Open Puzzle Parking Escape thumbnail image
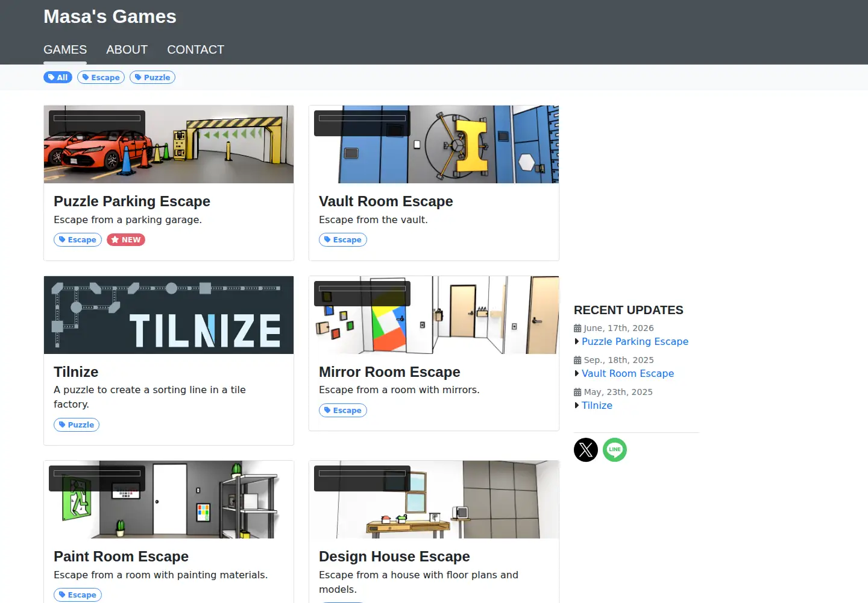 coord(169,145)
